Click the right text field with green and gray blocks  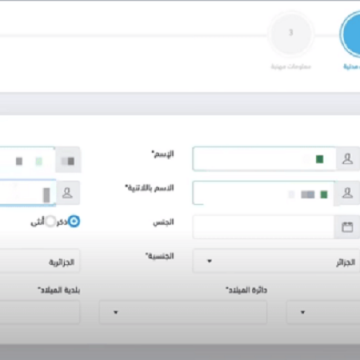tap(264, 193)
